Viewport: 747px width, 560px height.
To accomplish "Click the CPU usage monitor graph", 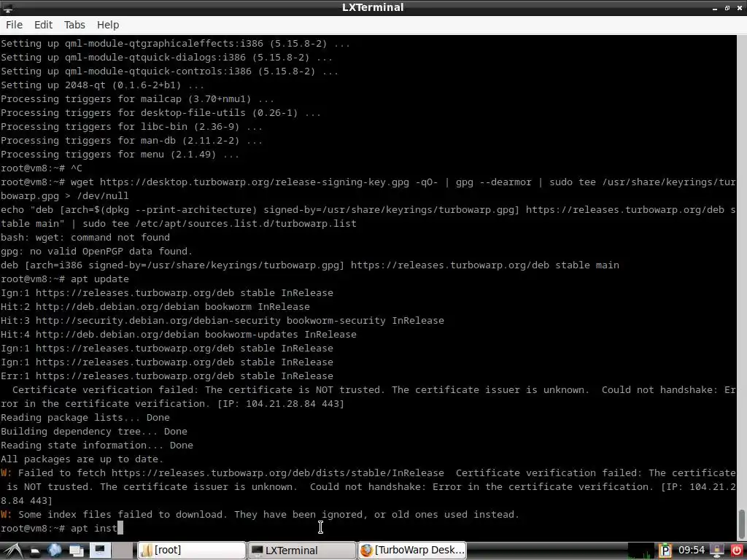I will [642, 551].
